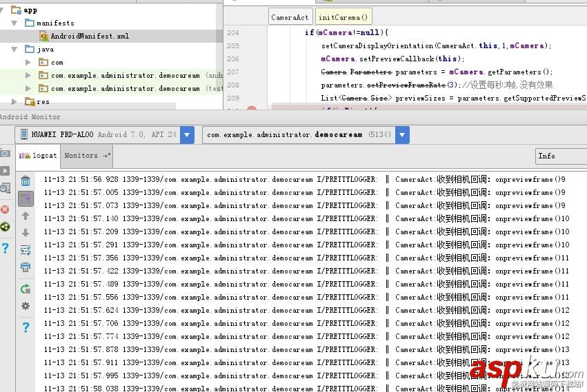Select the manifests folder label
This screenshot has width=587, height=392.
(55, 23)
